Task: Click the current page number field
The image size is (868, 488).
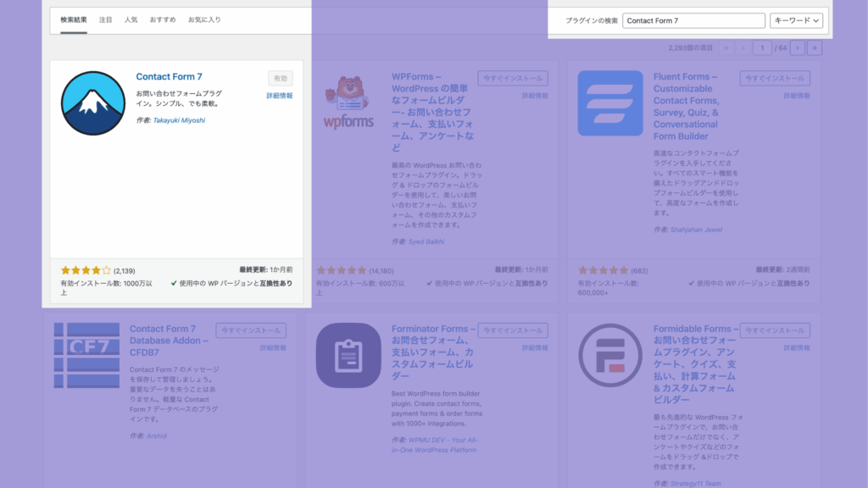Action: click(762, 48)
